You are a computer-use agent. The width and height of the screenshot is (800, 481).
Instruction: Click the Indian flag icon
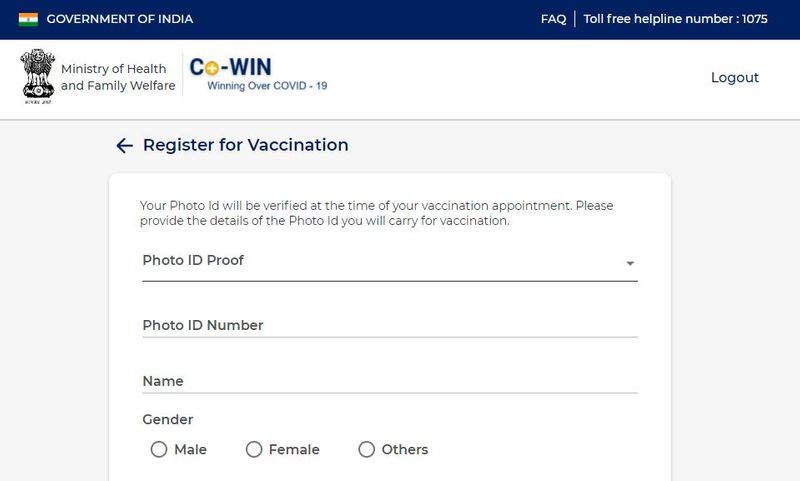click(x=28, y=19)
